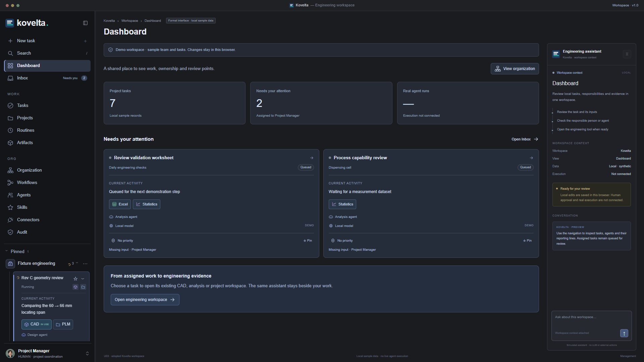Pin the Review validation worksheet card
644x362 pixels.
[x=308, y=241]
